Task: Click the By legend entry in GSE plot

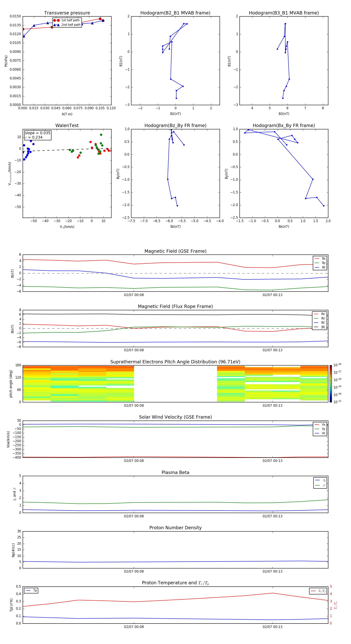Action: point(320,263)
